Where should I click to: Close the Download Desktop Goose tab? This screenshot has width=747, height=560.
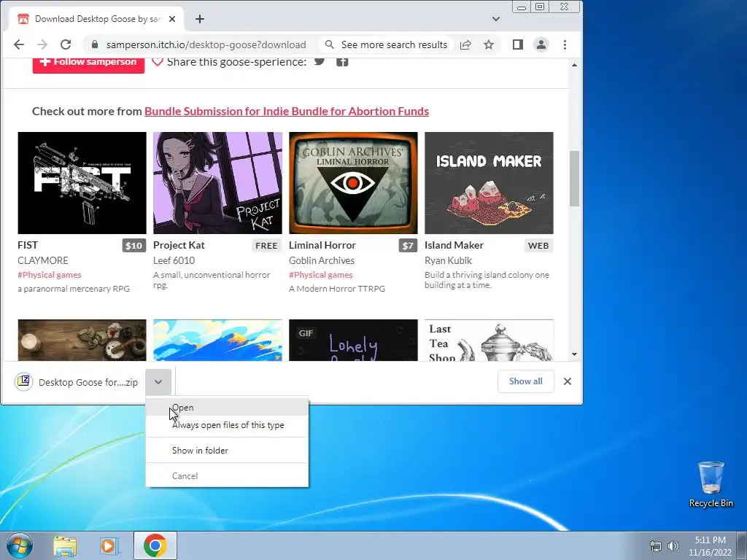click(172, 19)
